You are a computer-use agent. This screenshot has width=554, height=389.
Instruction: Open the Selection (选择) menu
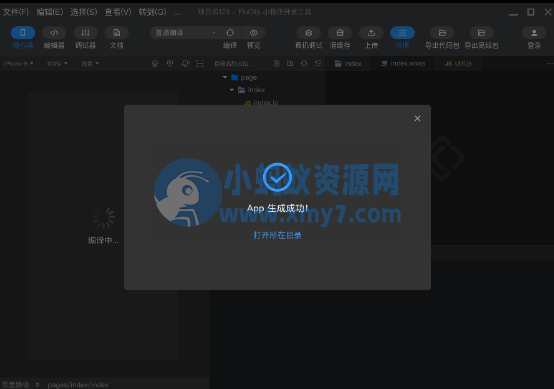84,12
